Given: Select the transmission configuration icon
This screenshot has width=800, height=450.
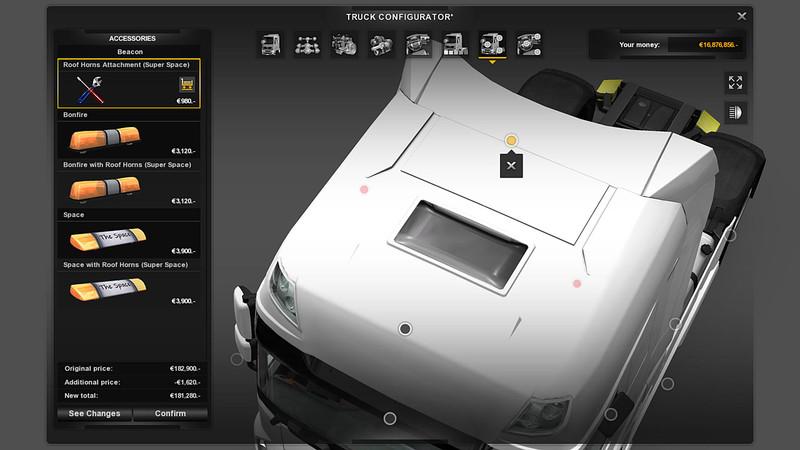Looking at the screenshot, I should point(380,44).
